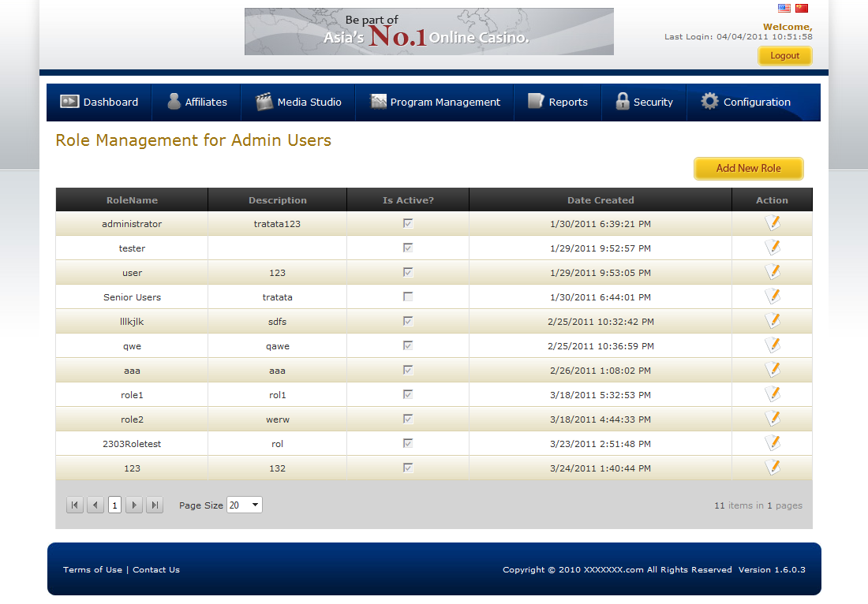This screenshot has width=868, height=604.
Task: Click the edit icon for administrator role
Action: click(773, 224)
